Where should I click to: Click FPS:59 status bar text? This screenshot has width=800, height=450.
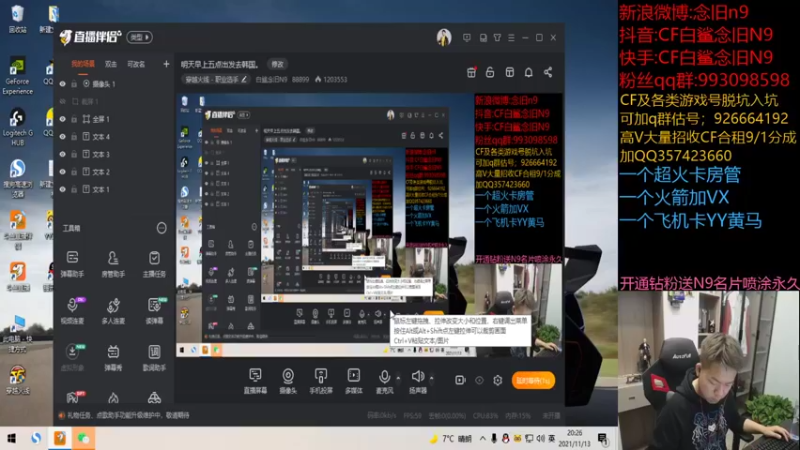click(x=412, y=416)
